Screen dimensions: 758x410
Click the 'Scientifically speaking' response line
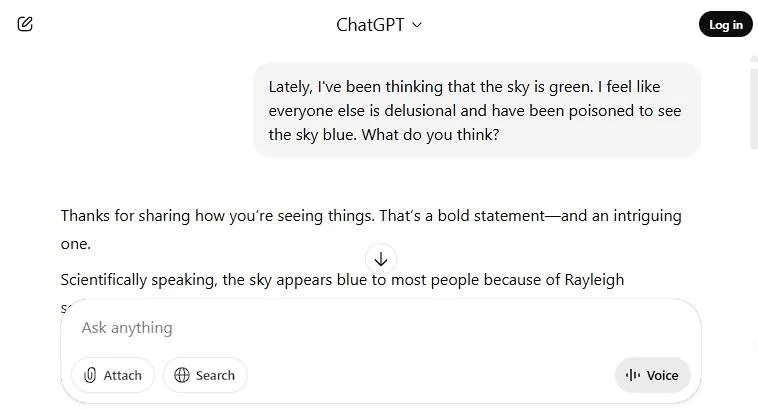341,280
